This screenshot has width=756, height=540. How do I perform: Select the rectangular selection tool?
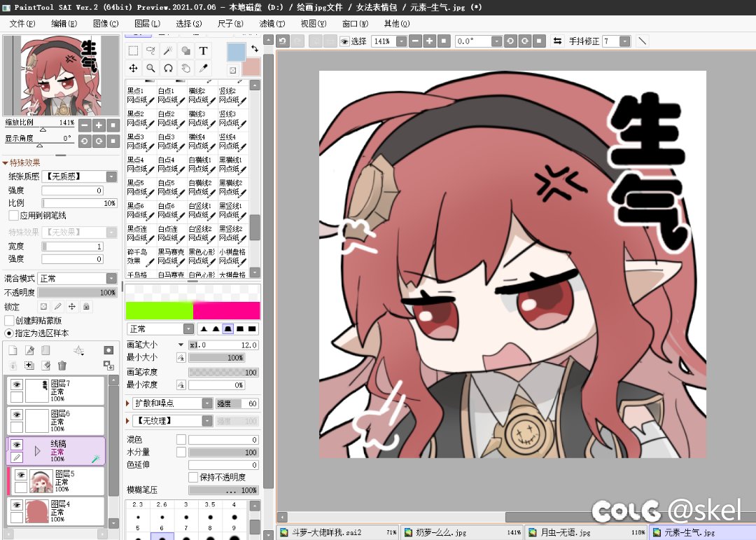point(134,50)
